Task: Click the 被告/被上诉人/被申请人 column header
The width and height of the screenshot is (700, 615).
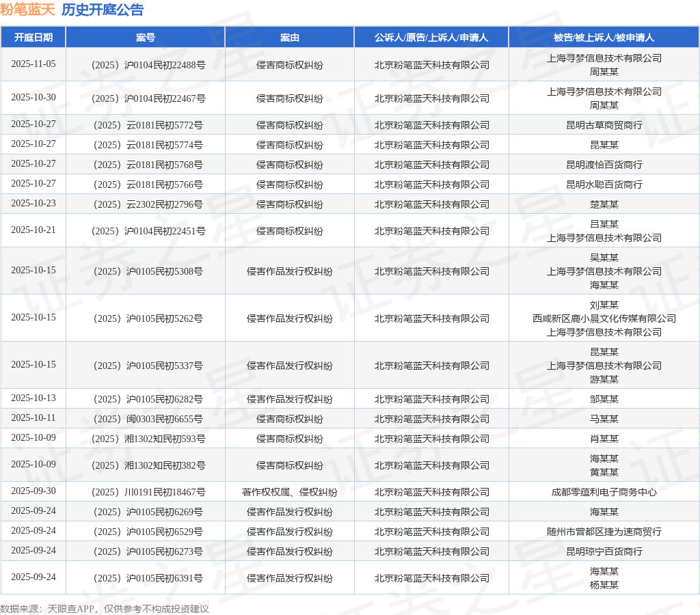Action: [x=604, y=38]
